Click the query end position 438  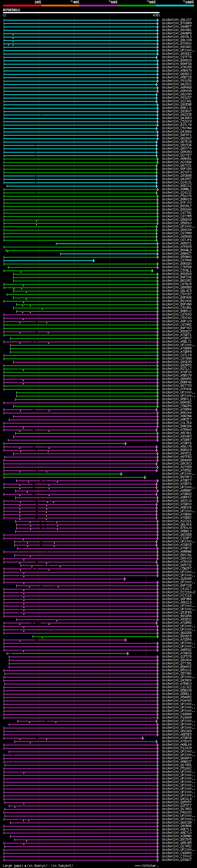tap(155, 15)
